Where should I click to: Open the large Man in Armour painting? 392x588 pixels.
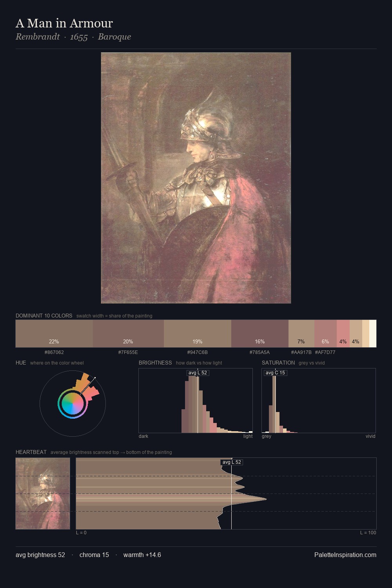(196, 178)
